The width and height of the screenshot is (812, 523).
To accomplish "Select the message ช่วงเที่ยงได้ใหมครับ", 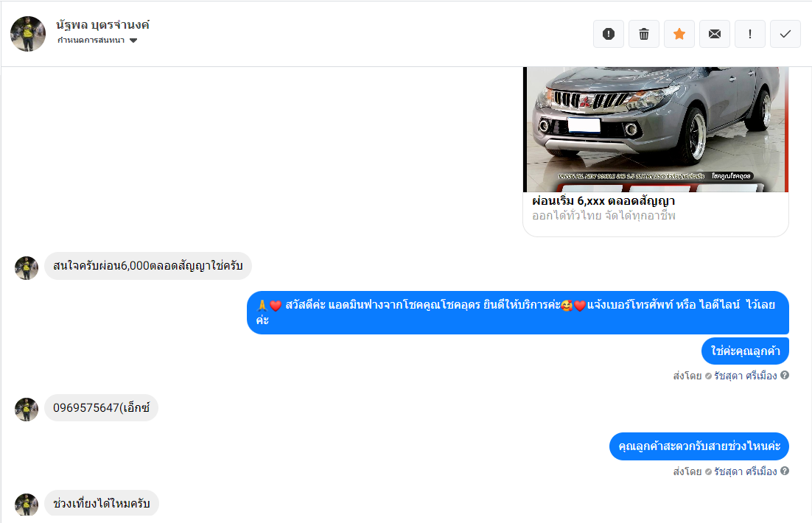I will coord(102,503).
